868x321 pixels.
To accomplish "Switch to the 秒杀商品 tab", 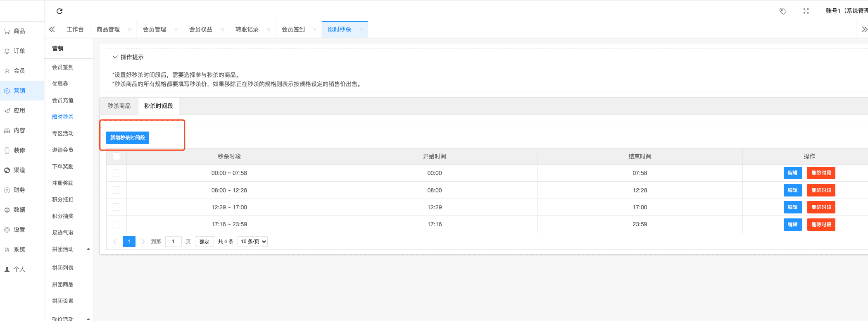I will click(119, 106).
